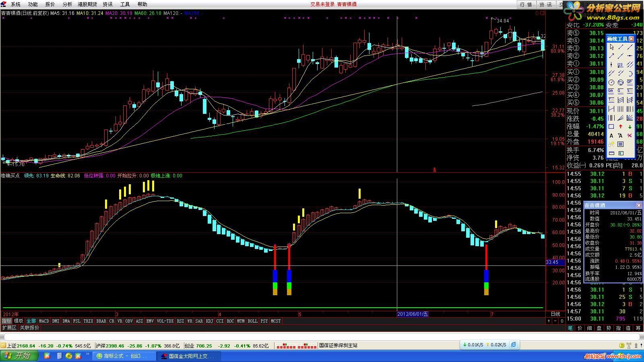
Task: Select the 123 price label tool
Action: pyautogui.click(x=621, y=65)
